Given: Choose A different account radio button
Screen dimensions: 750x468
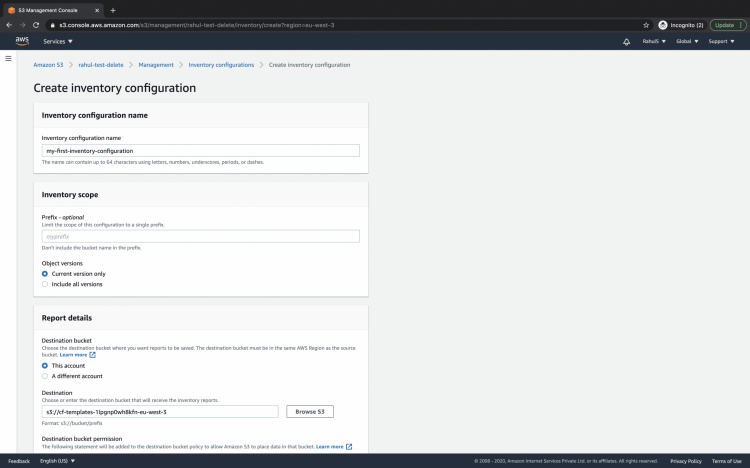Looking at the screenshot, I should [45, 376].
